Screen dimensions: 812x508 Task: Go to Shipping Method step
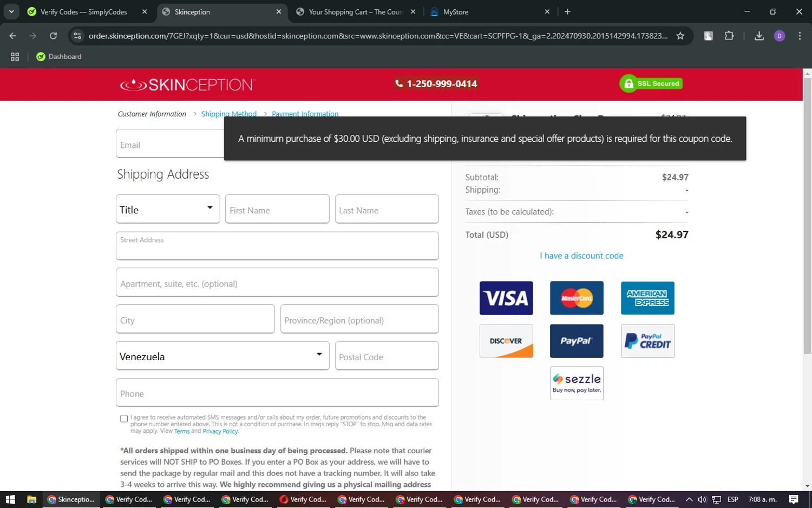pyautogui.click(x=229, y=114)
